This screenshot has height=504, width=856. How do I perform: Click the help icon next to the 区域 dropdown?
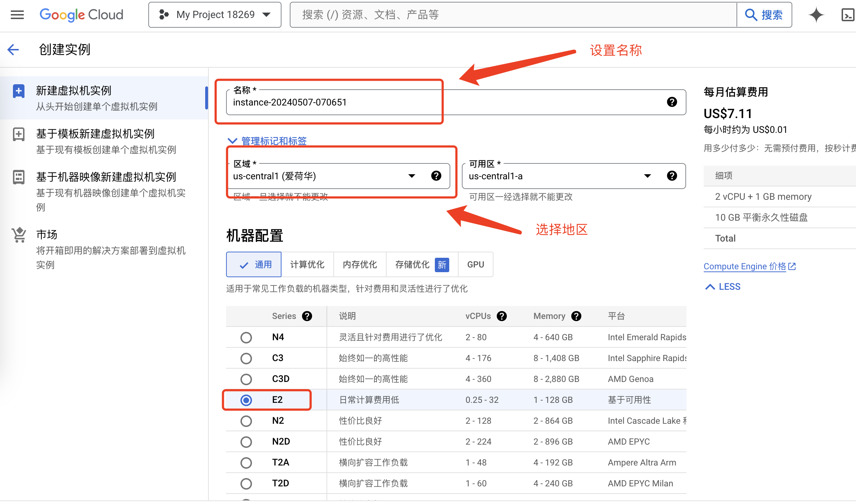coord(436,176)
